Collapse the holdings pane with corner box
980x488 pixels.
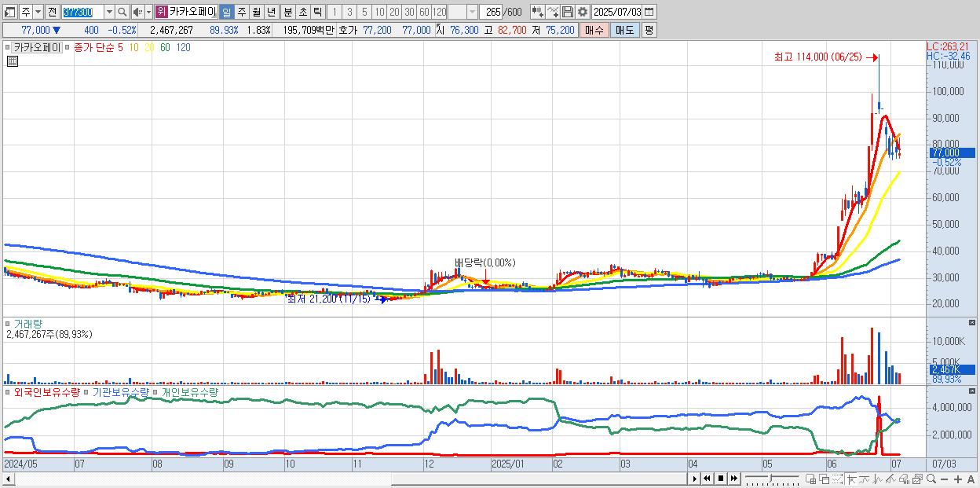(972, 391)
